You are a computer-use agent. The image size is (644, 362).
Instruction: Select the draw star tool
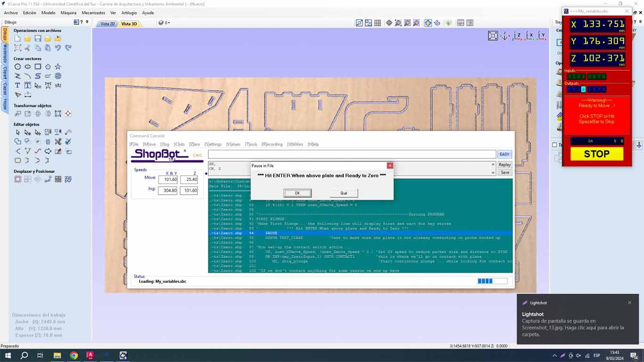(x=58, y=66)
